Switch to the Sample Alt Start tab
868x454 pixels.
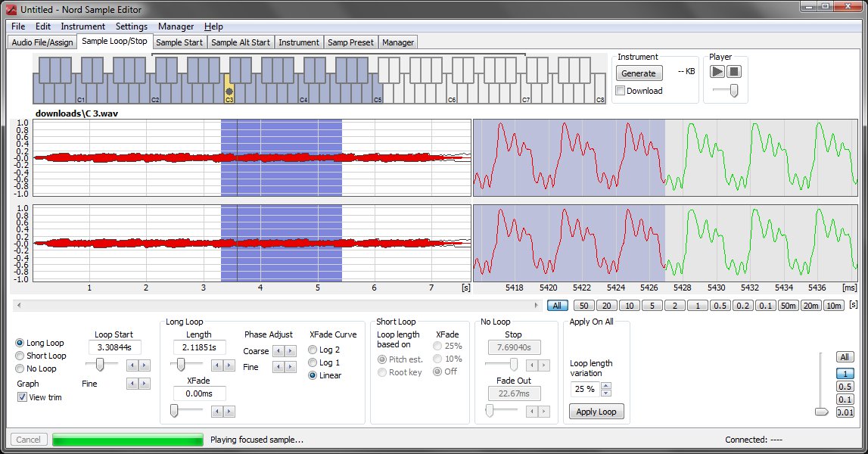tap(240, 42)
